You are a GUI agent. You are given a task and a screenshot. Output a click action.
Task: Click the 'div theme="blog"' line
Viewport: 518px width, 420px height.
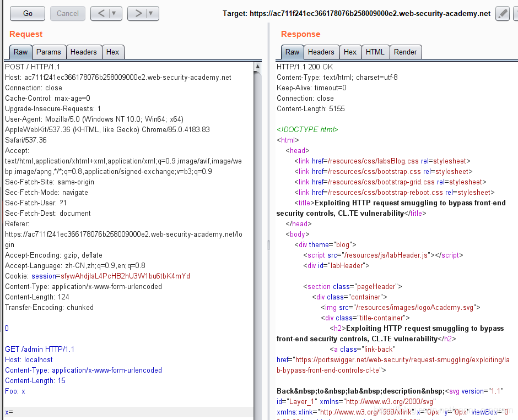(x=325, y=244)
